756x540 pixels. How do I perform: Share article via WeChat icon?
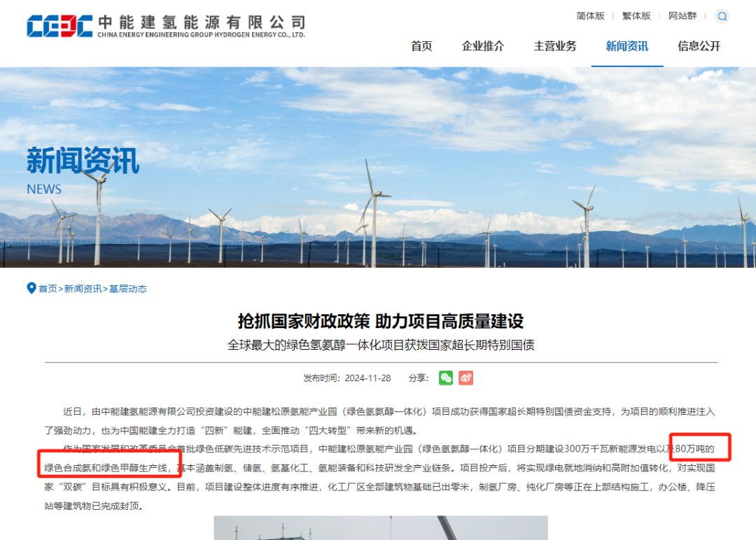pyautogui.click(x=446, y=378)
